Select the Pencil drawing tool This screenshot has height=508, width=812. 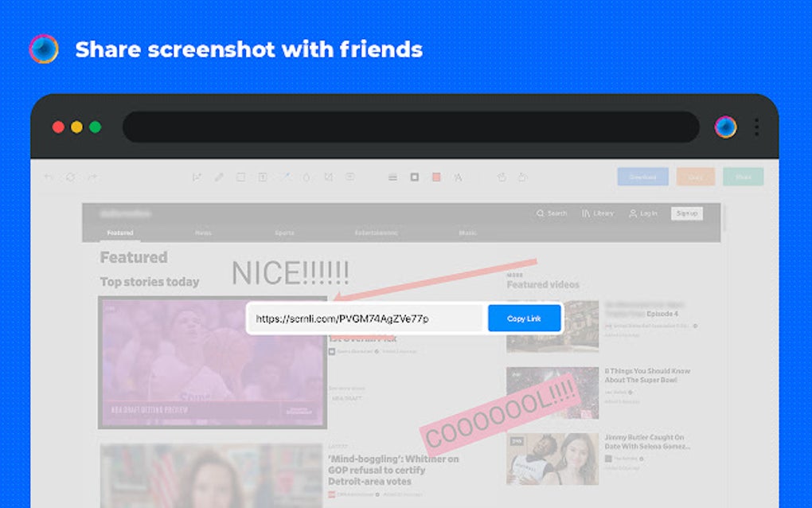coord(220,177)
